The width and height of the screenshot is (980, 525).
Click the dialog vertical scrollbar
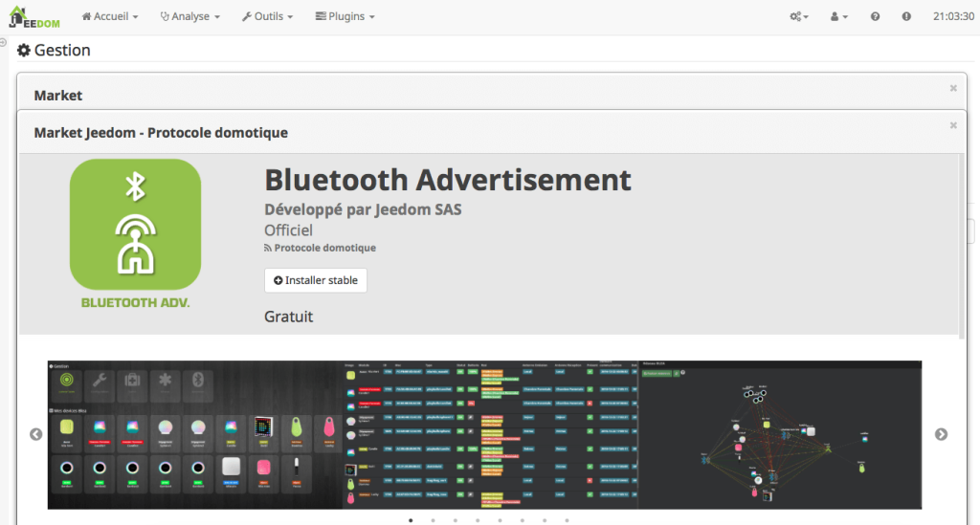[x=962, y=239]
